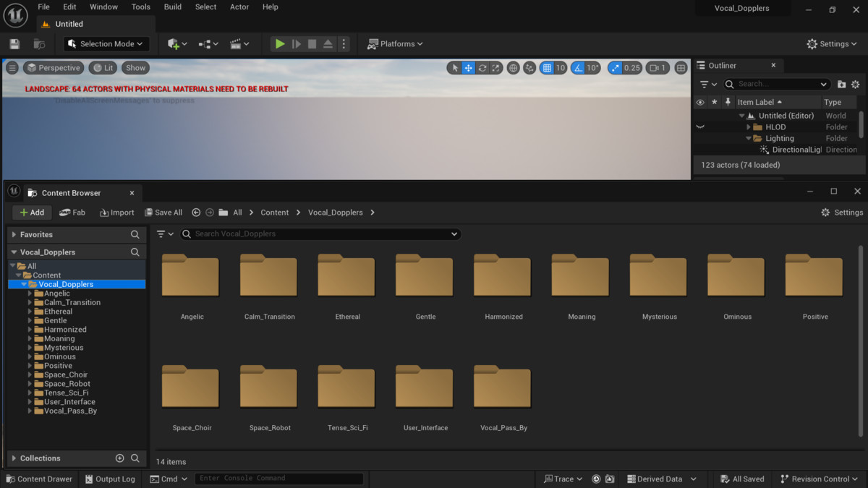Open the quick add to project menu

[x=177, y=44]
